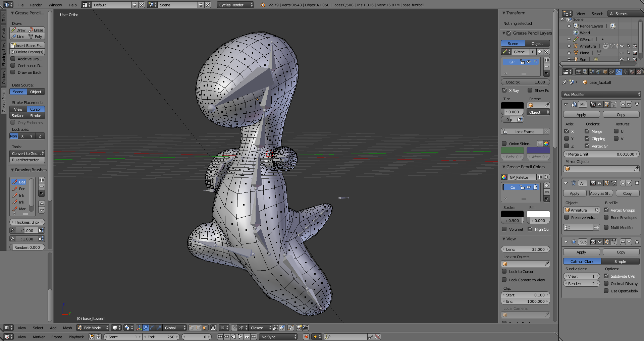The height and width of the screenshot is (341, 644).
Task: Jump to the first frame
Action: click(220, 337)
